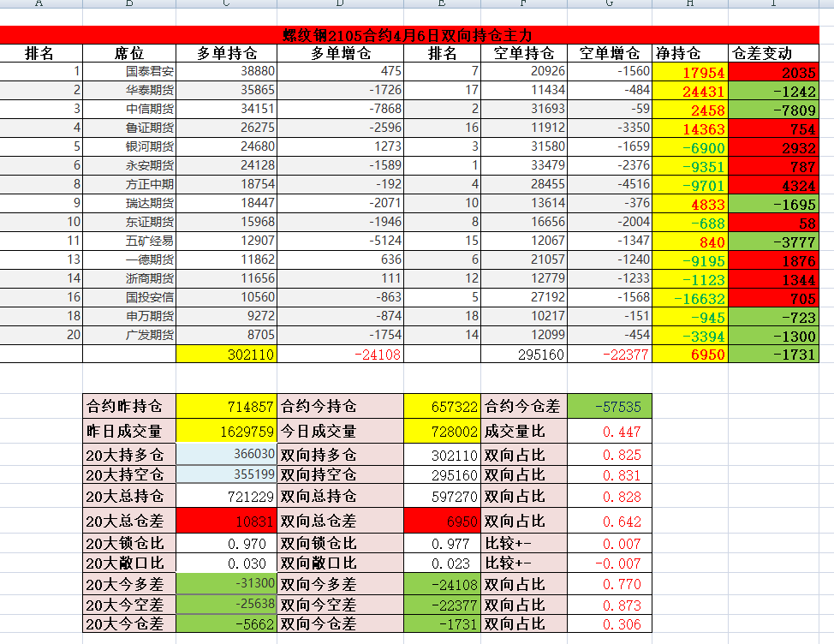834x644 pixels.
Task: Click the 成交量比 value 0.447
Action: coord(609,432)
